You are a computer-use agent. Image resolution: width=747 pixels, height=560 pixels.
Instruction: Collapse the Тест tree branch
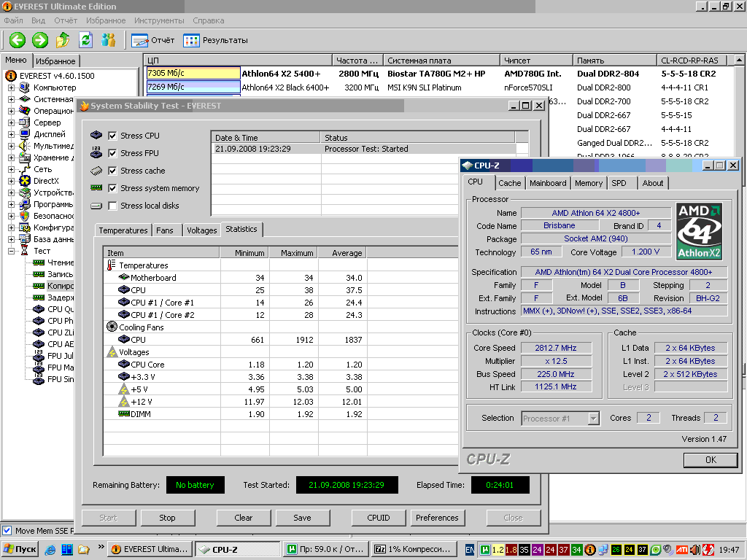tap(11, 251)
